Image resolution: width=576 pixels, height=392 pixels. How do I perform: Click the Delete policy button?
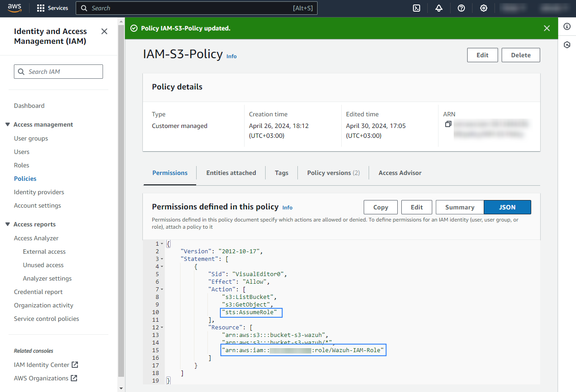[520, 55]
